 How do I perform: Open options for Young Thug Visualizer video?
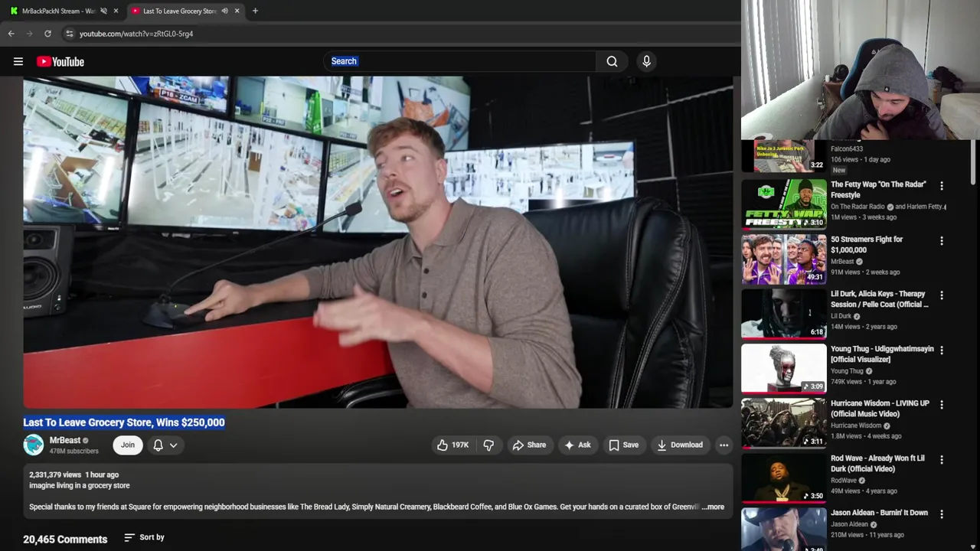(x=942, y=350)
